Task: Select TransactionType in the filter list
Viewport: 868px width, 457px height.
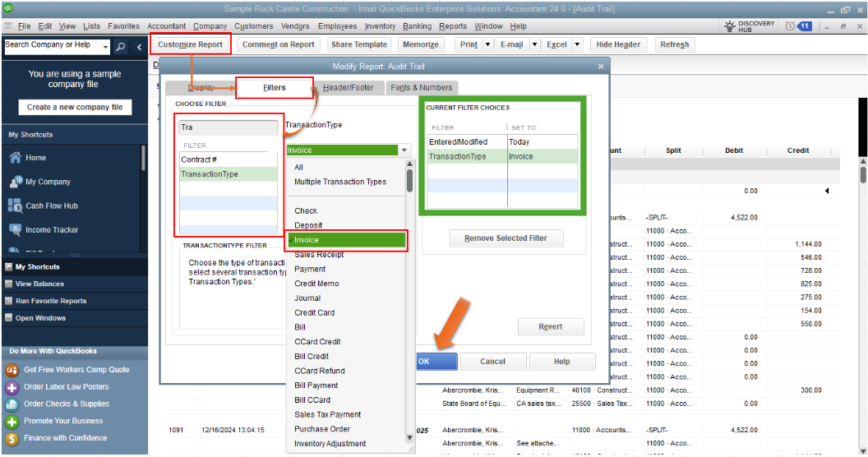Action: click(228, 173)
